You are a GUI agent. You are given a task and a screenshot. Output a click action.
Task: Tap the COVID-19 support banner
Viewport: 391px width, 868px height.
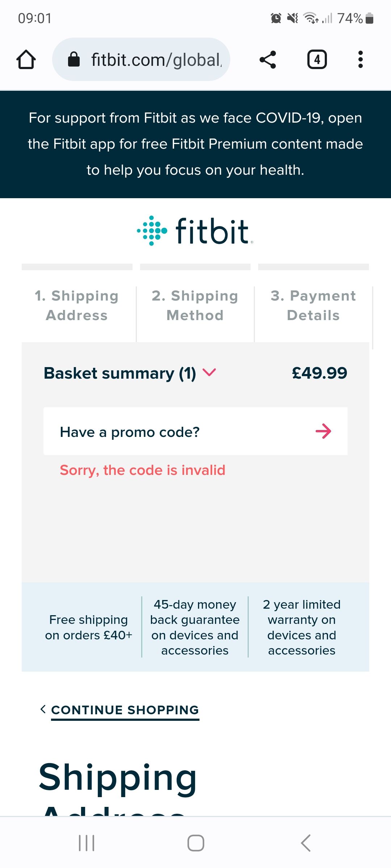pos(195,144)
